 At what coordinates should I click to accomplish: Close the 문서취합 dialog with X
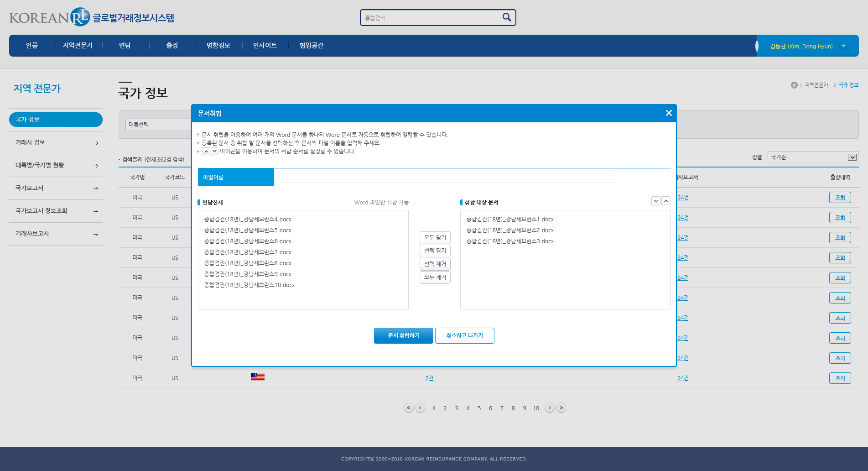coord(668,113)
